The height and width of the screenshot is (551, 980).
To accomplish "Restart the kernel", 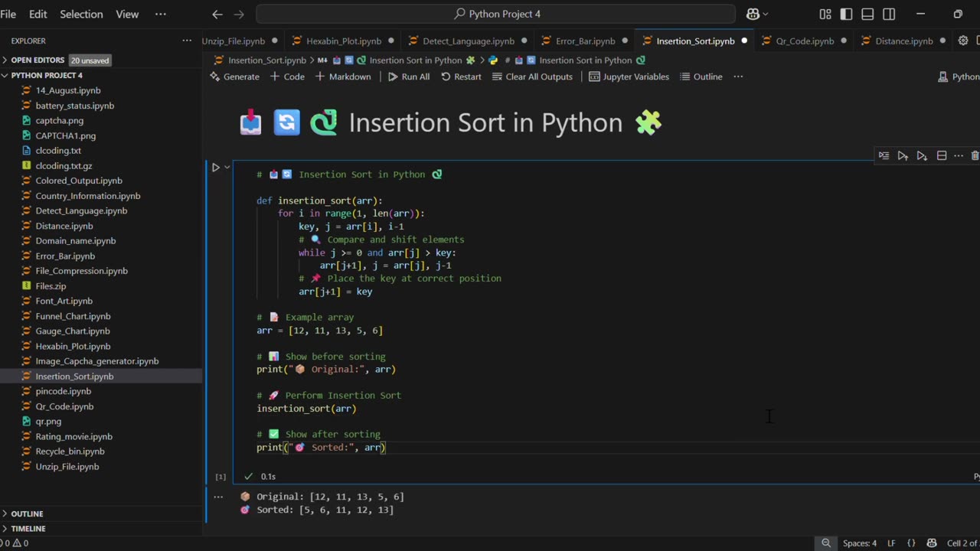I will tap(461, 77).
